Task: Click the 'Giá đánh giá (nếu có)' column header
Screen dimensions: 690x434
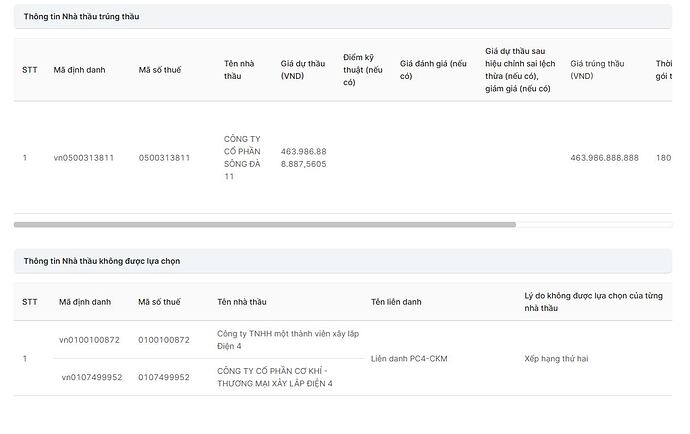Action: click(433, 70)
